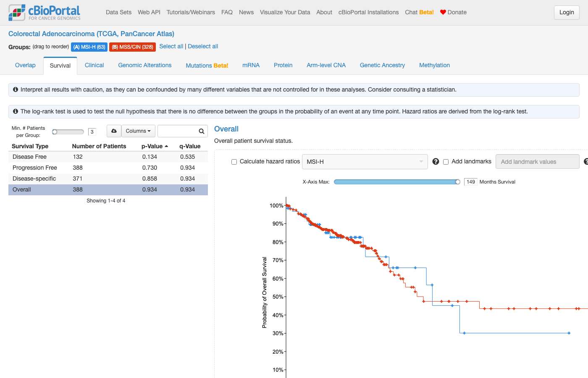Check the Add landmarks checkbox
The image size is (588, 378).
(446, 162)
